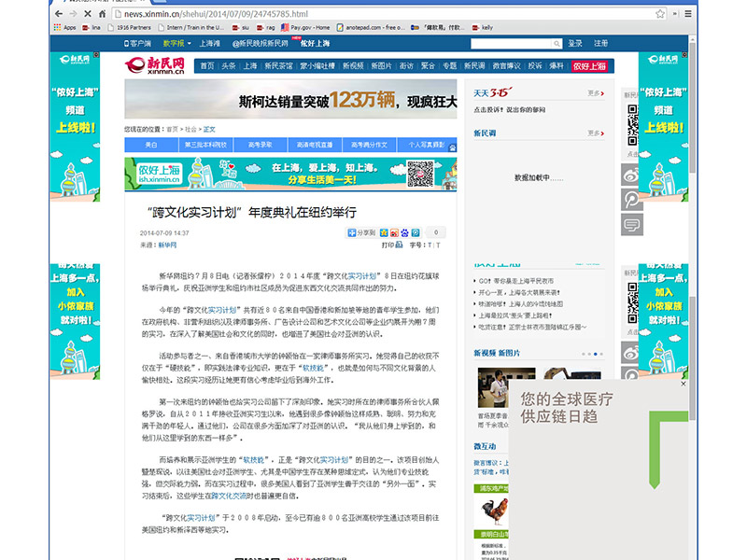Open 点击投诉!说出你的鄙问 link
Viewport: 747px width, 560px height.
509,109
